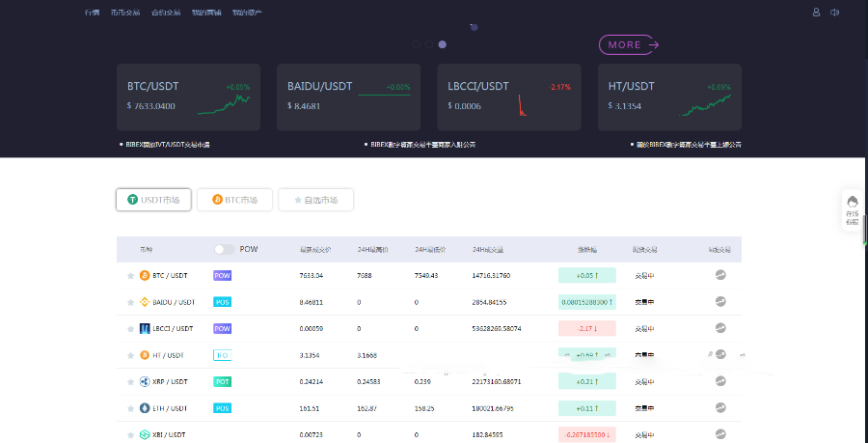The image size is (868, 443).
Task: Open 我的资产 in the top navigation
Action: pos(247,13)
